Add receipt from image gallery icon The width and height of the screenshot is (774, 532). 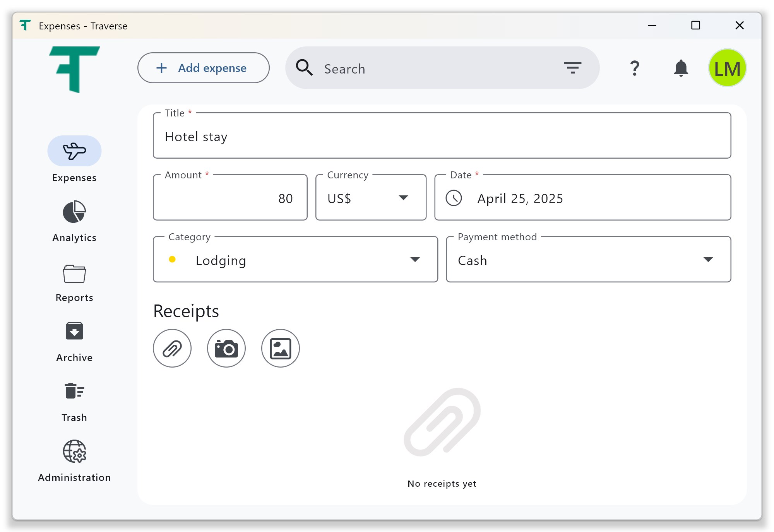coord(281,348)
